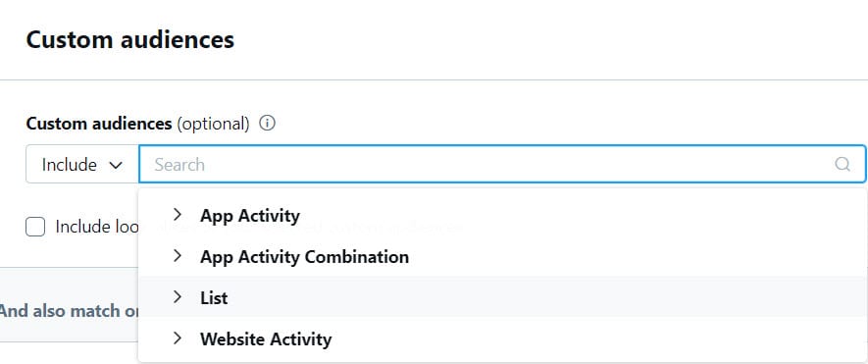
Task: Open the Include dropdown
Action: [x=82, y=164]
